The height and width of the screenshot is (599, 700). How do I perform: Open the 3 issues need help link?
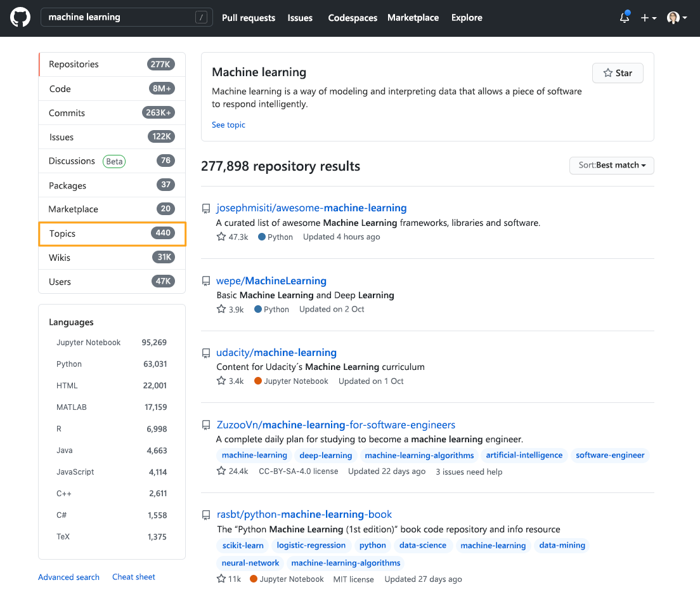[469, 471]
